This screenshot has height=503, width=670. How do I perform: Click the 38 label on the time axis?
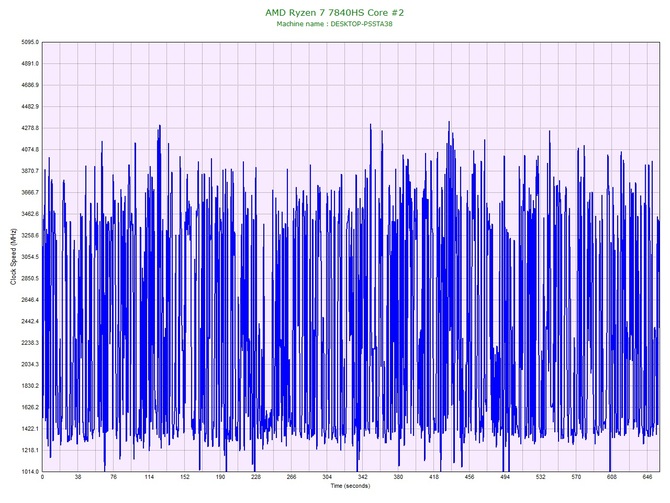(78, 477)
